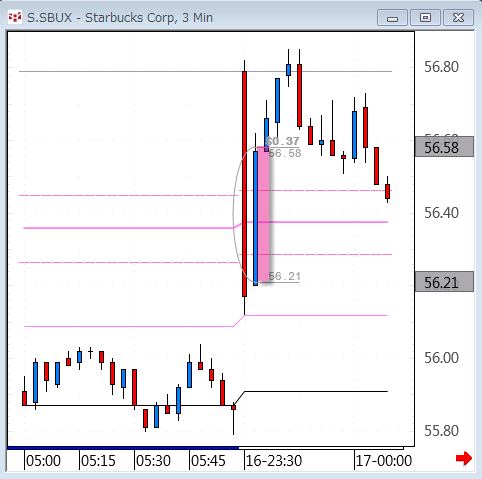Click the 56.80 price axis label
This screenshot has width=482, height=479.
pyautogui.click(x=441, y=67)
